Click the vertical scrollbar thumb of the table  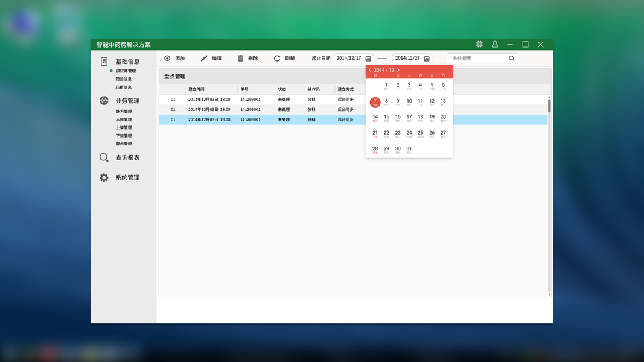click(549, 106)
